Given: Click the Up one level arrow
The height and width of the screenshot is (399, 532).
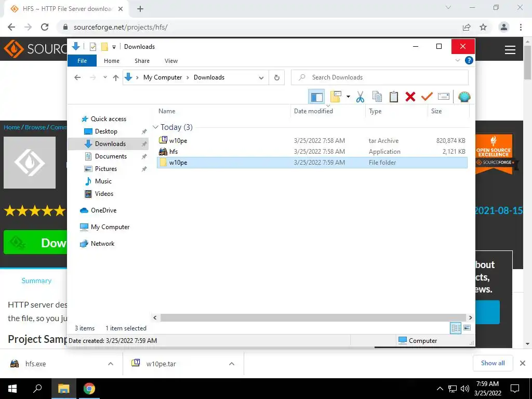Looking at the screenshot, I should 116,78.
